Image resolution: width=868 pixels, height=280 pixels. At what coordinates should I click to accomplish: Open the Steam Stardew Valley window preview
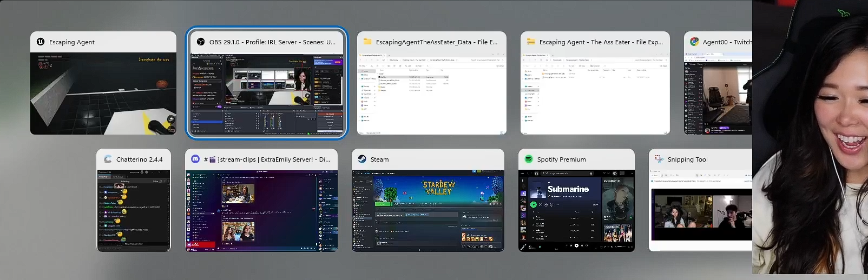tap(428, 211)
